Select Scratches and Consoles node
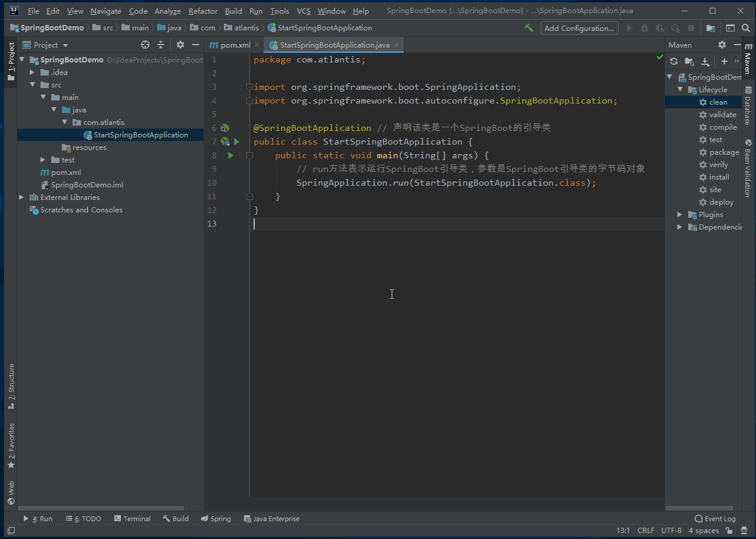This screenshot has height=539, width=756. (76, 210)
